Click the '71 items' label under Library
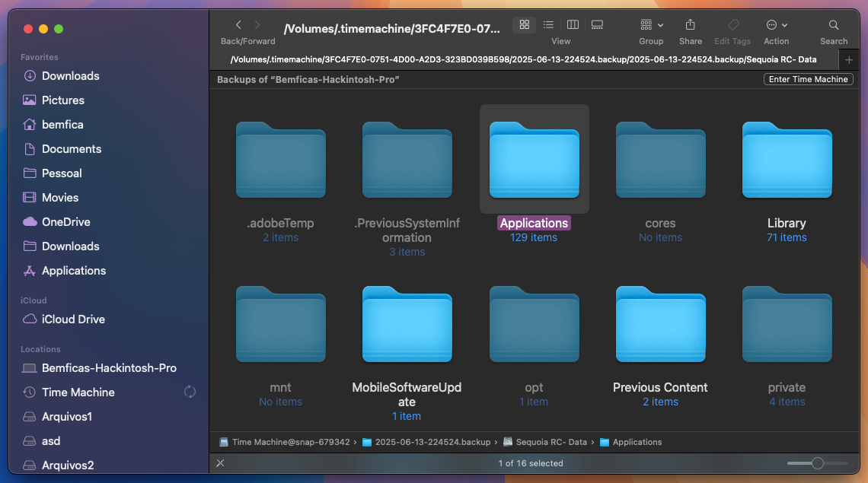The height and width of the screenshot is (483, 868). coord(787,237)
